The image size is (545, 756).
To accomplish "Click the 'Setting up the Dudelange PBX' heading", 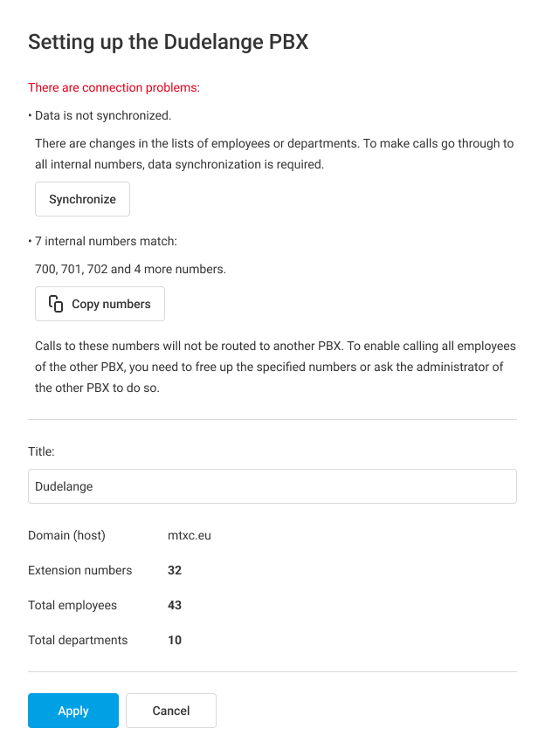I will [x=168, y=41].
